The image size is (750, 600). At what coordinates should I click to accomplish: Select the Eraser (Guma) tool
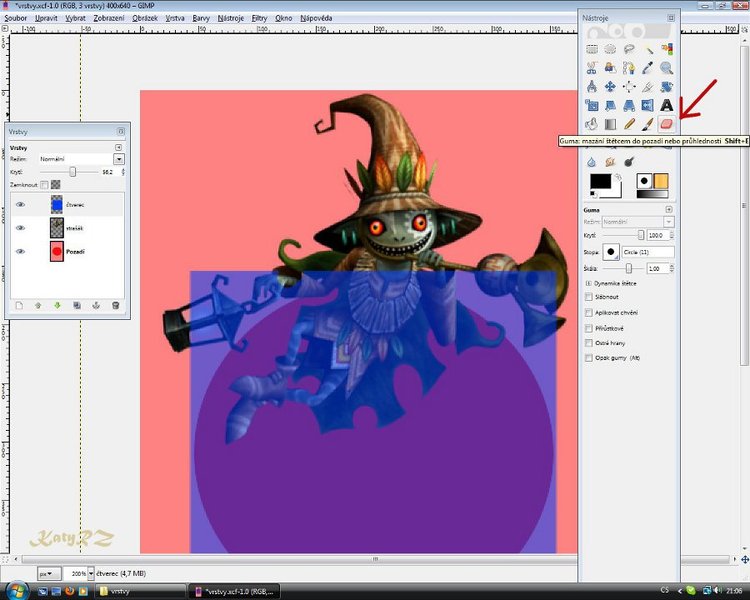pyautogui.click(x=667, y=124)
